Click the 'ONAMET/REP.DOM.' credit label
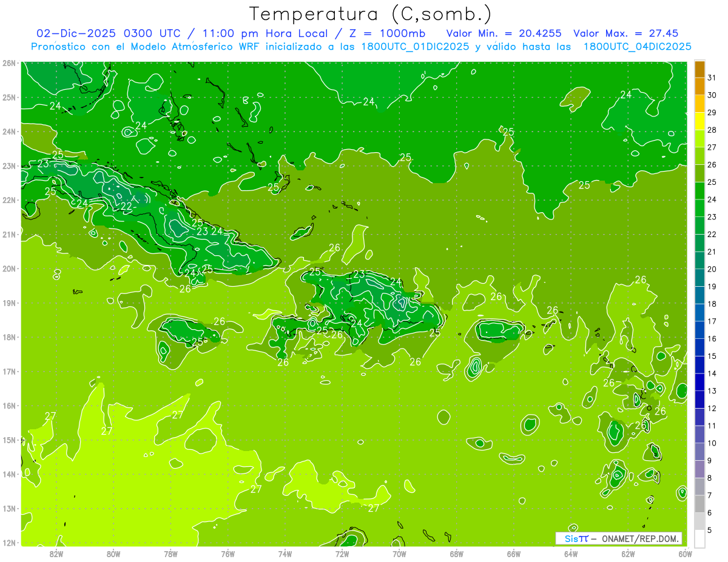 639,538
